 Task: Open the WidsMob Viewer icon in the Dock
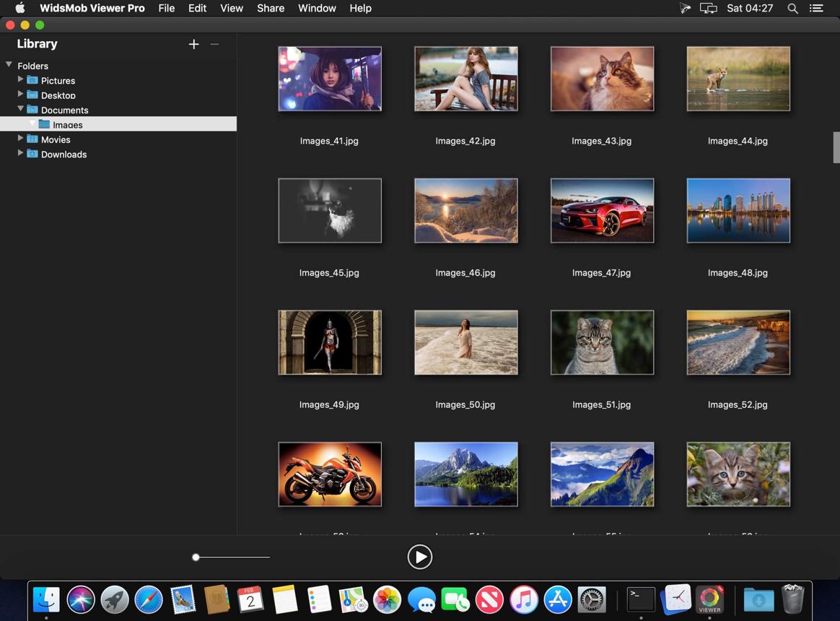[x=709, y=599]
